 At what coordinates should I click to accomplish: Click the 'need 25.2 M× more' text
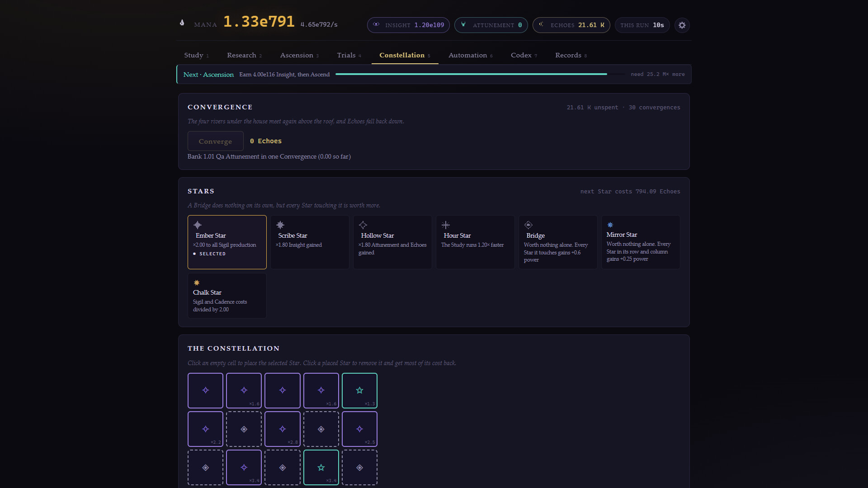(658, 74)
